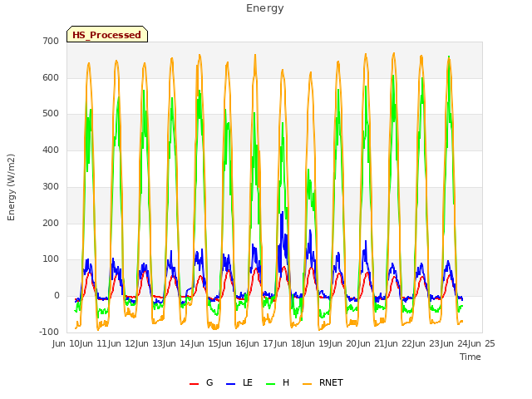The height and width of the screenshot is (399, 532).
Task: Click the 200 y-axis tick label
Action: (51, 224)
